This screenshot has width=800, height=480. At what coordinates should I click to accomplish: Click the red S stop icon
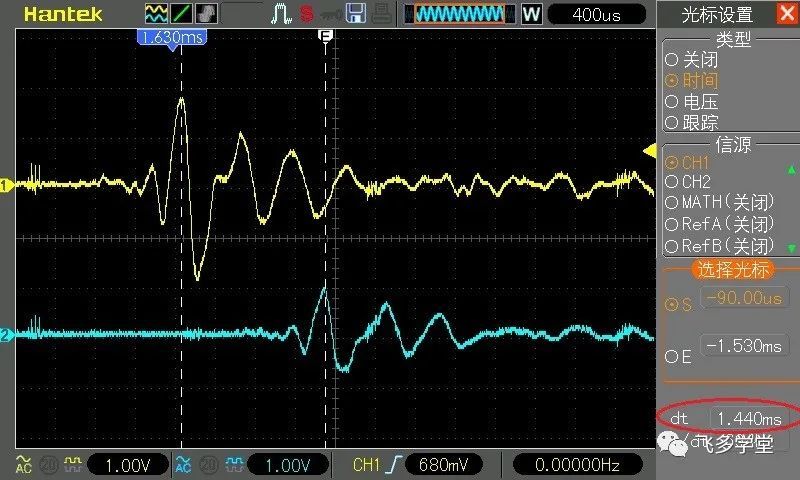(307, 14)
